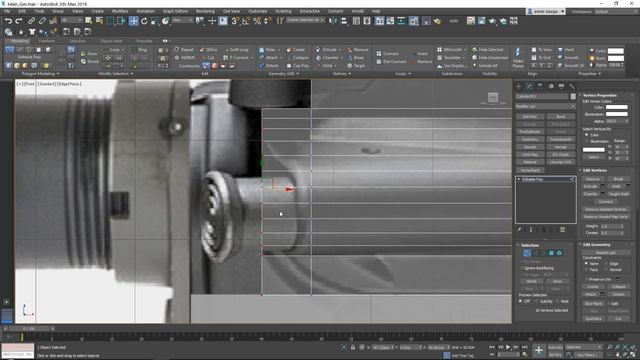Select the Link objects chain icon
This screenshot has height=360, width=640.
[x=31, y=21]
